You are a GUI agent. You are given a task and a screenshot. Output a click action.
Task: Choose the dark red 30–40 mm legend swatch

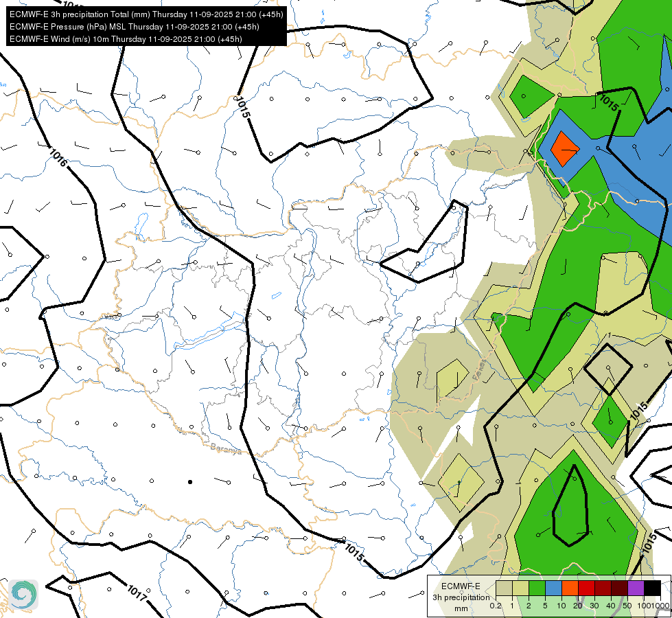[603, 588]
